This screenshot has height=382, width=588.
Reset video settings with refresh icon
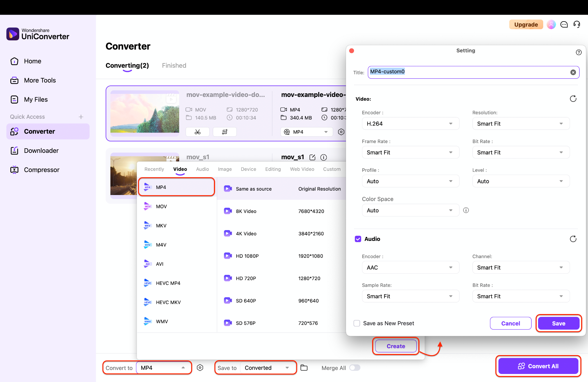pos(573,99)
